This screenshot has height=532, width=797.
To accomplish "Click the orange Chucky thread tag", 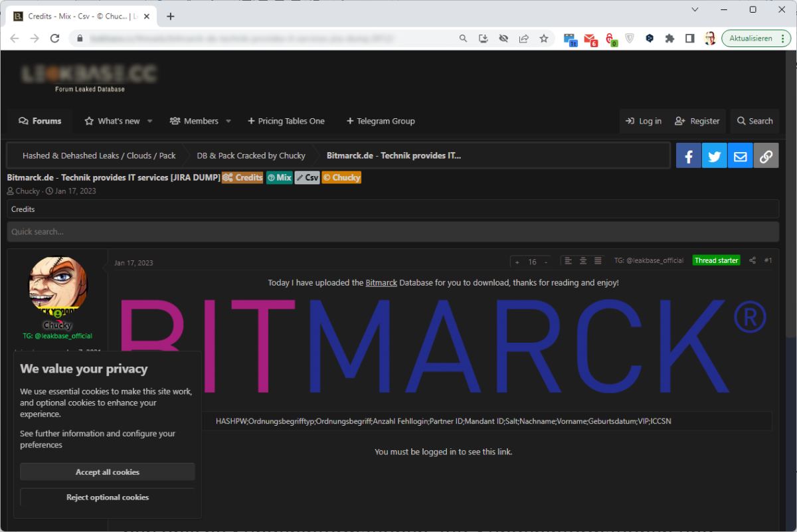I will (x=341, y=177).
